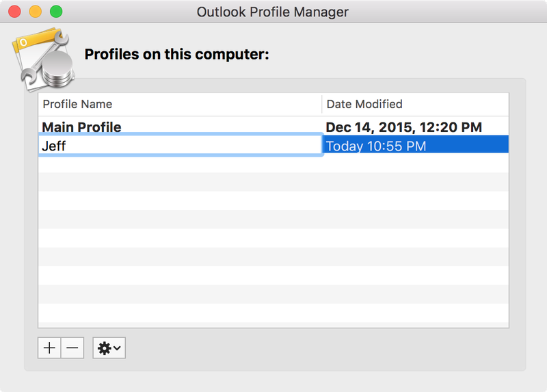Click the Jeff profile name field

coord(180,146)
